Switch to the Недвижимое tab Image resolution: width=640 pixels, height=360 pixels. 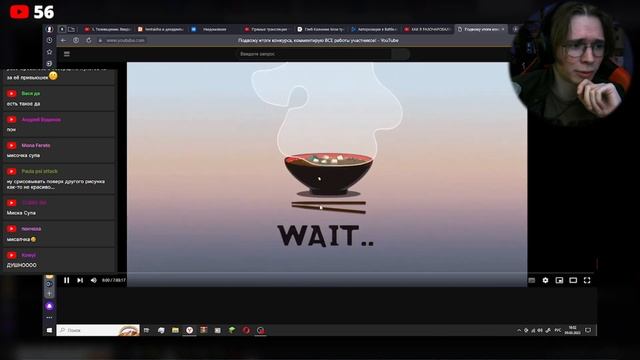coord(214,29)
